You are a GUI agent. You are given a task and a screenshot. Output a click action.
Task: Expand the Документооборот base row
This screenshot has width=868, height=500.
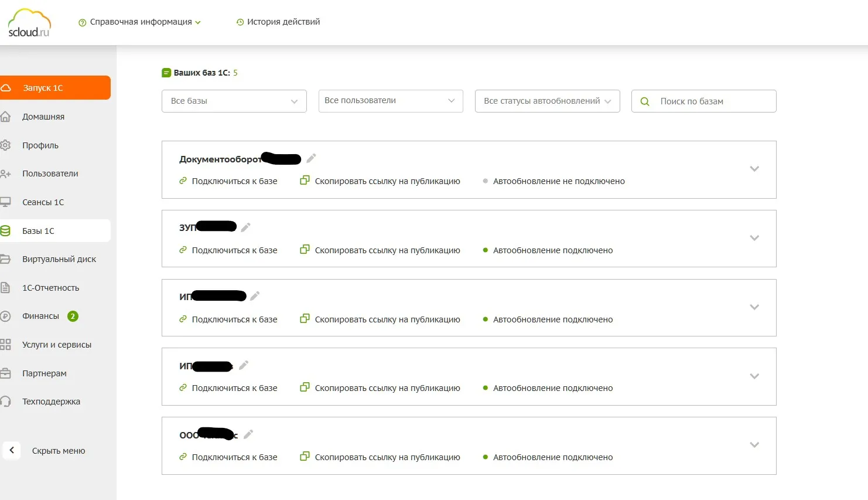(754, 169)
